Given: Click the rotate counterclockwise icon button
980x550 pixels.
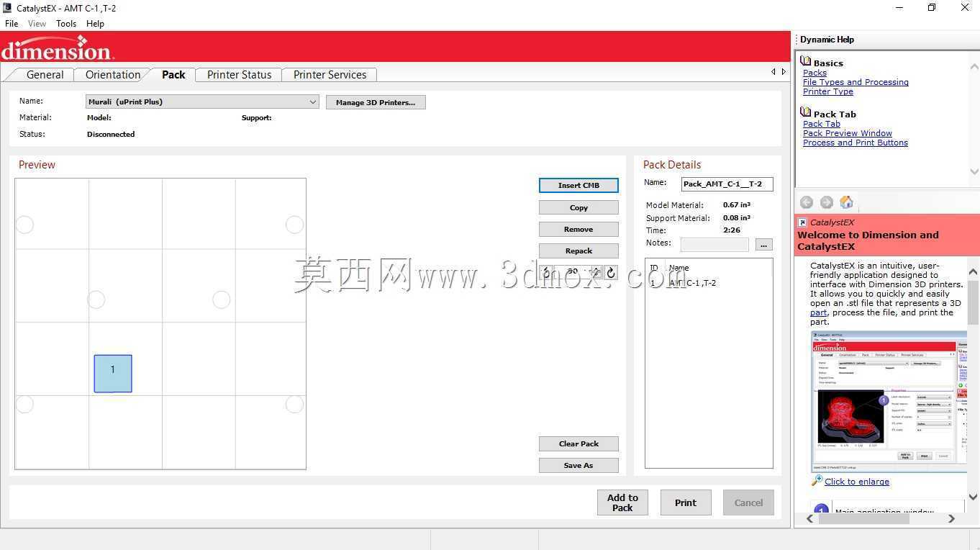Looking at the screenshot, I should pyautogui.click(x=547, y=272).
